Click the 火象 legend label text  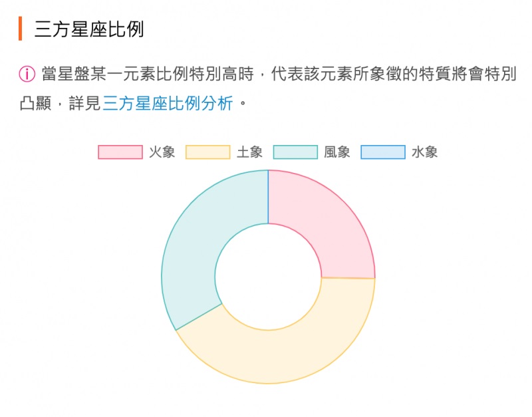pyautogui.click(x=162, y=152)
